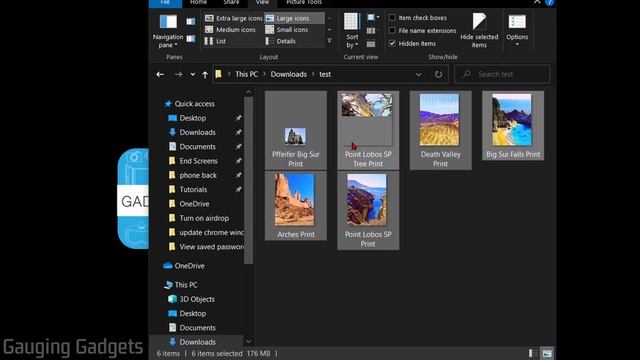The width and height of the screenshot is (640, 360).
Task: Go back with the back arrow
Action: [160, 74]
